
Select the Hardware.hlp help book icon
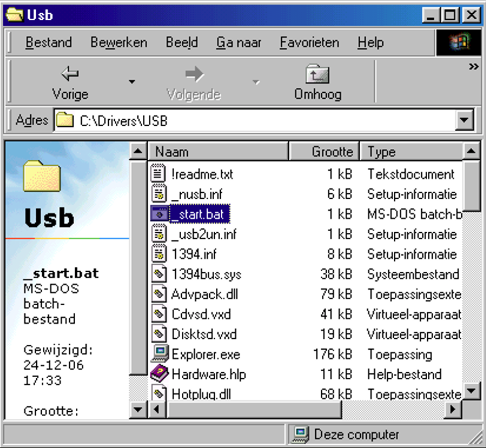pos(159,373)
